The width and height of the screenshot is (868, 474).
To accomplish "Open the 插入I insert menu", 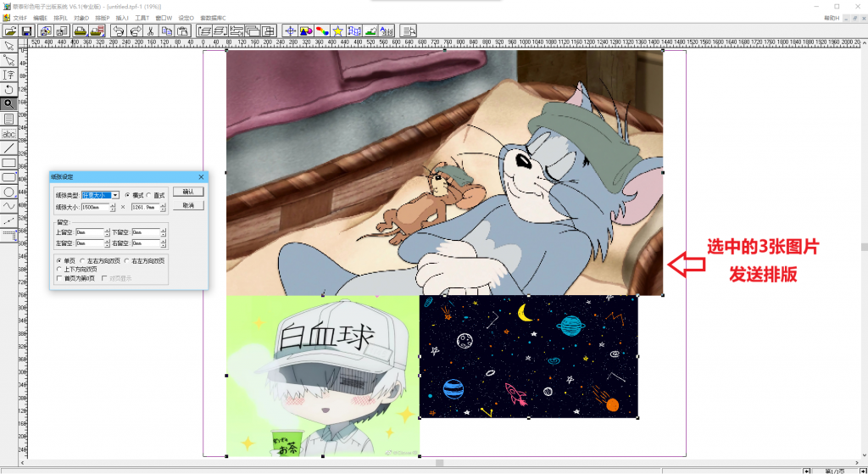I will tap(122, 18).
